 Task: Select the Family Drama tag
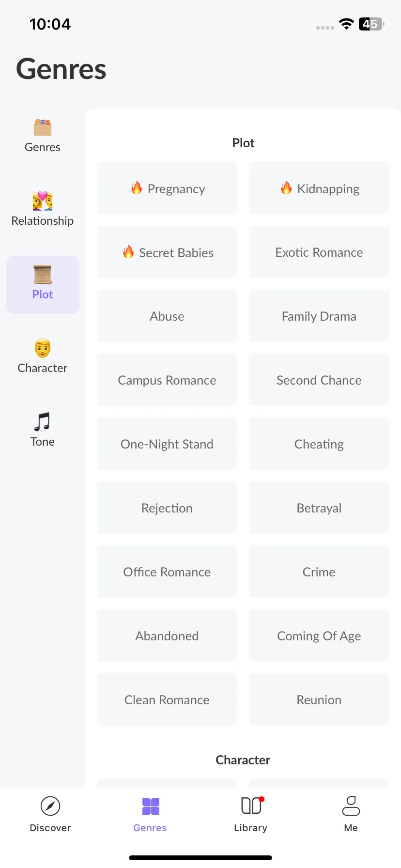click(319, 316)
